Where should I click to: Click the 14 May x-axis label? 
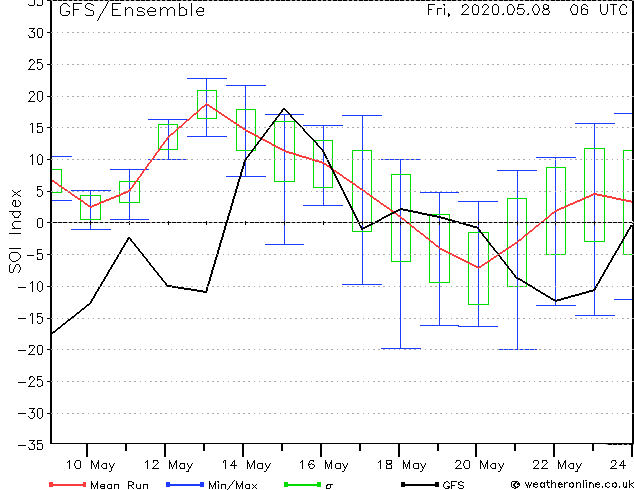(x=246, y=465)
